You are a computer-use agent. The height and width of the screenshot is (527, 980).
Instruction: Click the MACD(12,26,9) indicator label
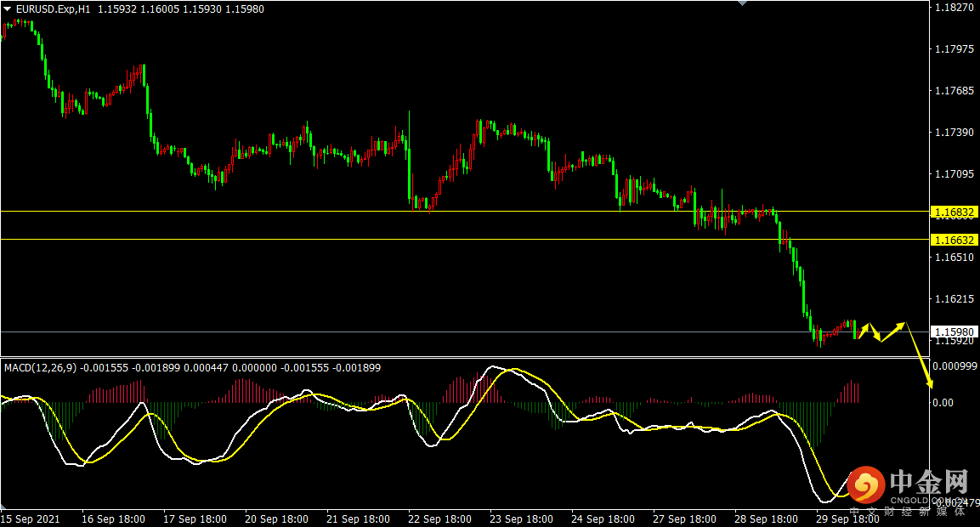click(41, 368)
